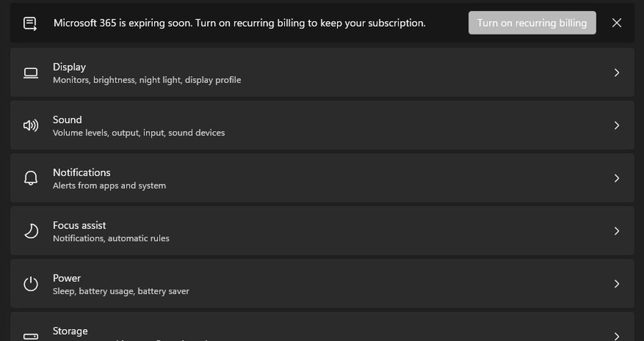Click "Notifications, automatic rules" subtitle

(111, 239)
